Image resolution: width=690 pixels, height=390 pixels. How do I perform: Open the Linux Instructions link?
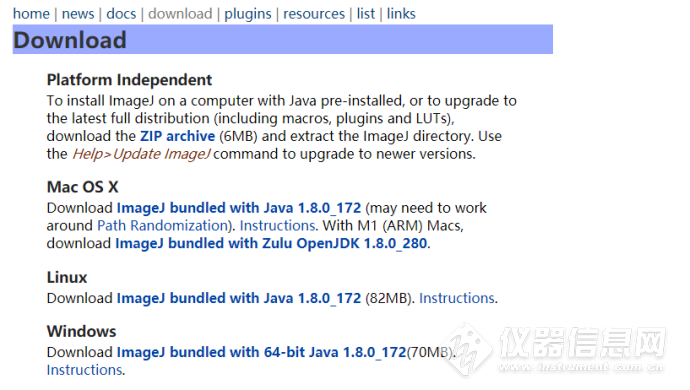[x=457, y=298]
